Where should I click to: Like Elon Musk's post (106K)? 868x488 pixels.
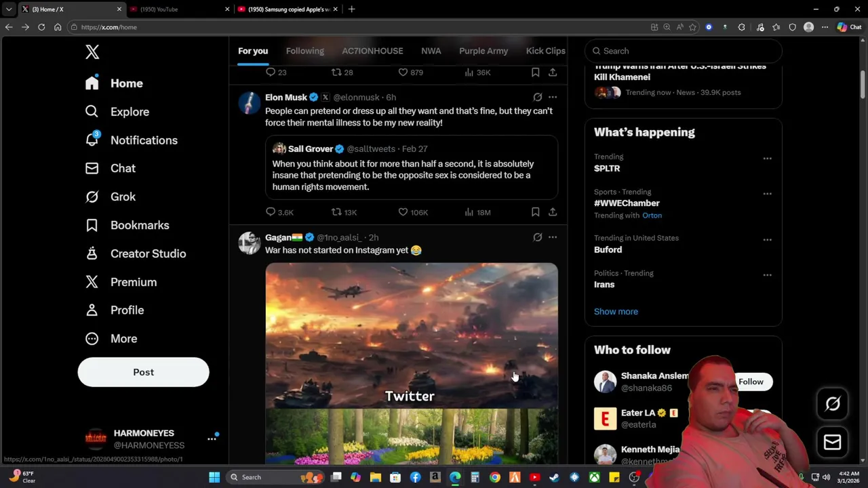(x=413, y=212)
